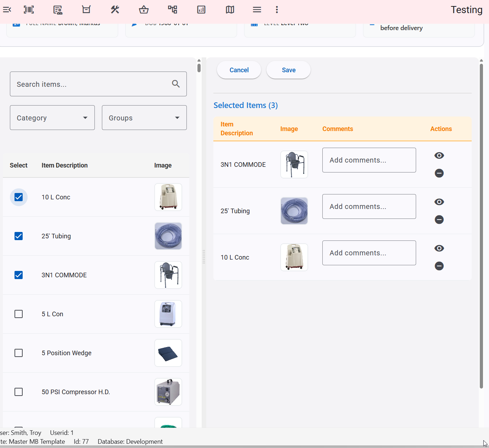The width and height of the screenshot is (489, 448).
Task: Preview the 3N1 COMMODE item details
Action: 439,155
